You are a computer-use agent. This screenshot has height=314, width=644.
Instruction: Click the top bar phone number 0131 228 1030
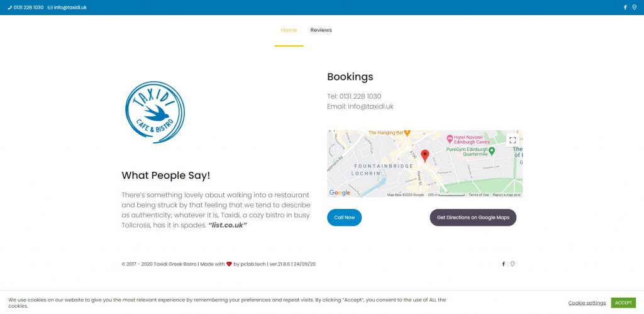tap(28, 8)
